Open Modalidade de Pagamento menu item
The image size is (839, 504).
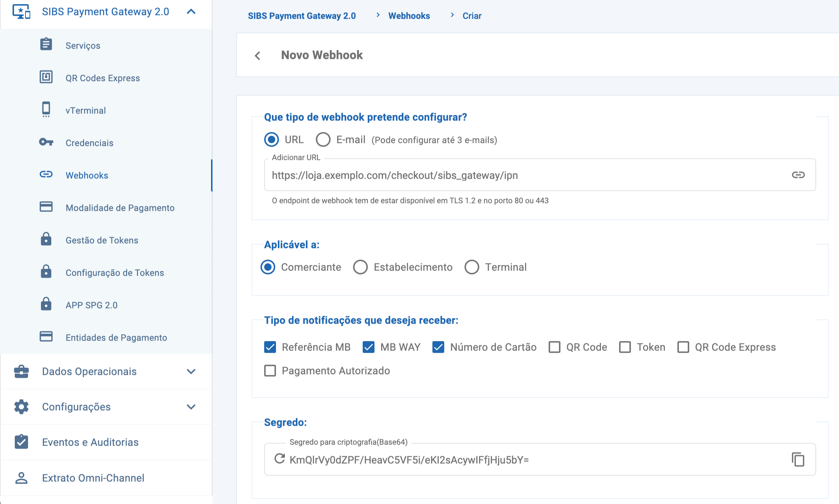pos(120,208)
